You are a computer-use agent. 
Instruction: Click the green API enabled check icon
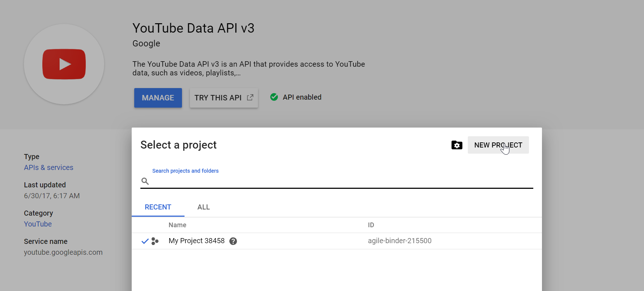pyautogui.click(x=274, y=97)
